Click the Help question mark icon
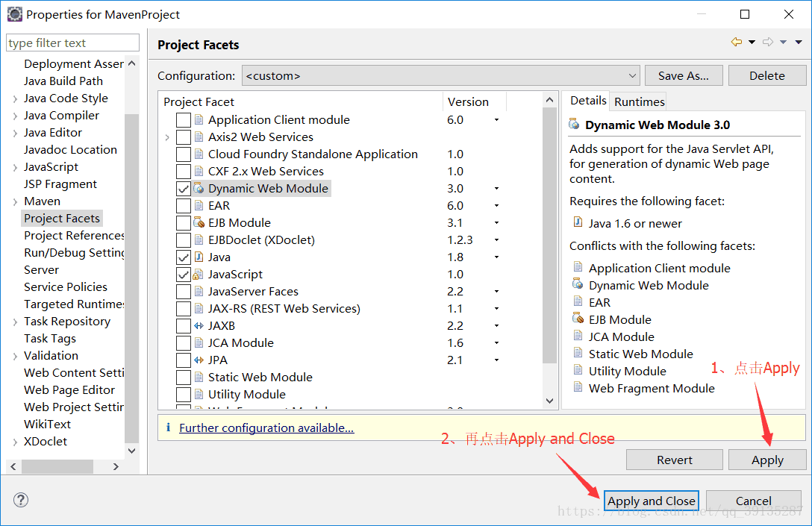 (21, 500)
